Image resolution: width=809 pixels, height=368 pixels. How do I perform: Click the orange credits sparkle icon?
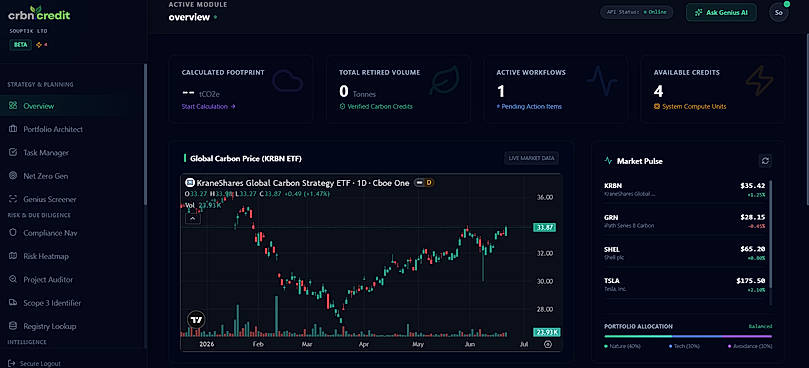point(39,45)
